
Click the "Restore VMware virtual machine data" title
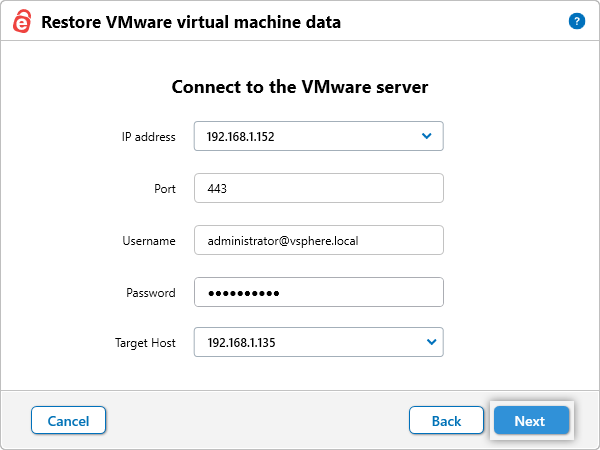(x=191, y=22)
